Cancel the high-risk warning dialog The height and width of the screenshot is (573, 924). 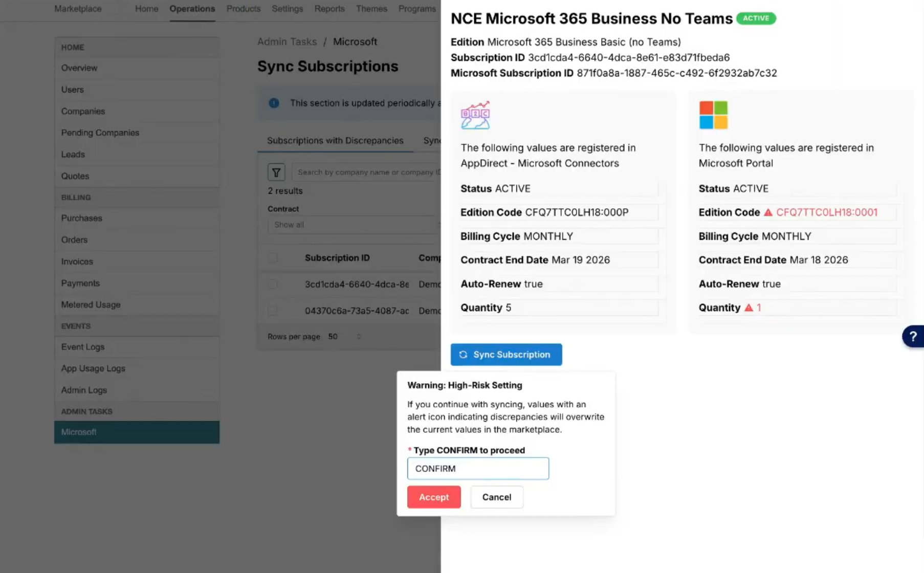click(496, 497)
